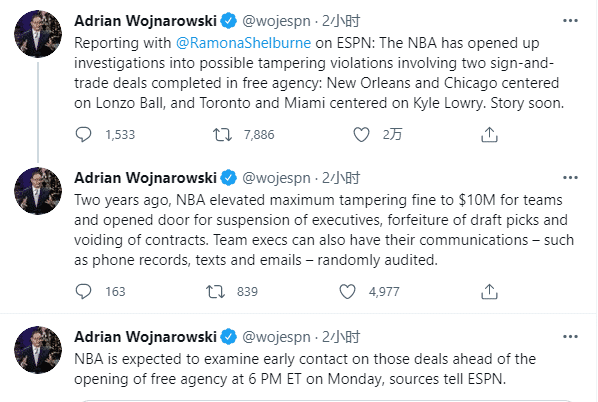Share the second tweet about fines
The image size is (598, 402).
489,292
